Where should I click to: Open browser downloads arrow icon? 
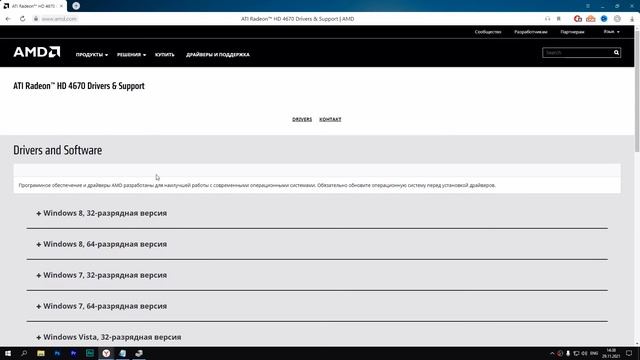(x=632, y=19)
